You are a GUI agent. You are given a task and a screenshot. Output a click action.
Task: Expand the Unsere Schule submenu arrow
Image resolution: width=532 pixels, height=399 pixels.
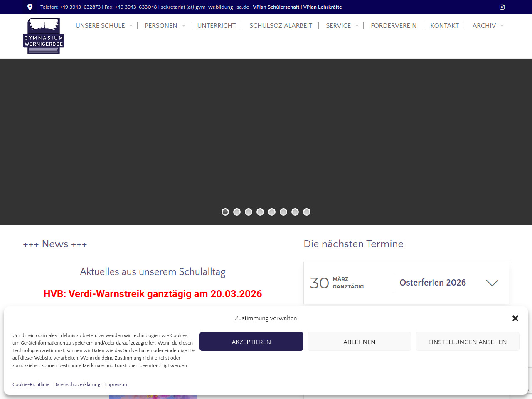131,26
